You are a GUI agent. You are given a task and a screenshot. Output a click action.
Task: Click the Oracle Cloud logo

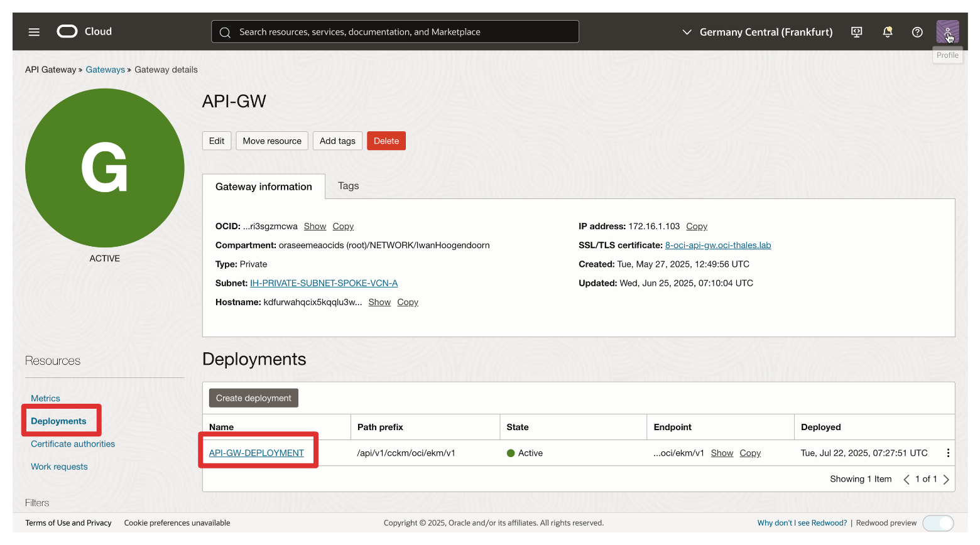[84, 31]
